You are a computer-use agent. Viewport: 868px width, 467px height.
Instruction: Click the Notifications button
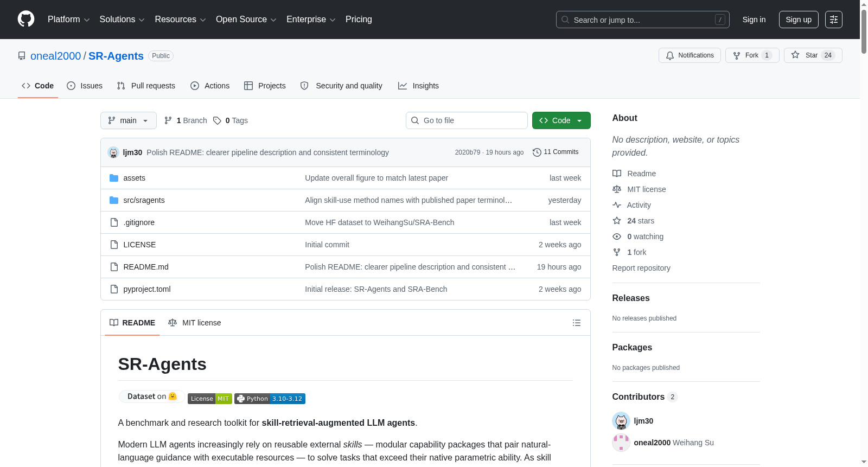tap(690, 55)
